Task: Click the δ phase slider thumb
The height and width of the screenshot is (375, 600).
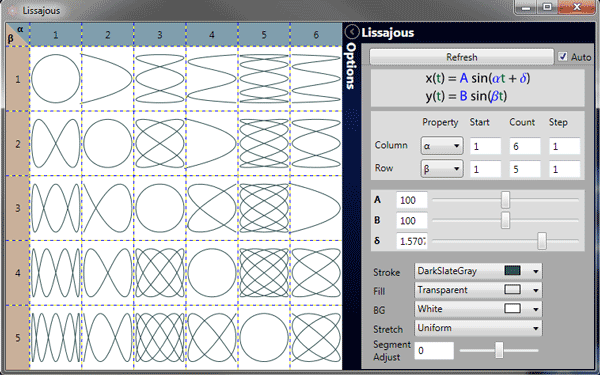Action: click(x=542, y=241)
